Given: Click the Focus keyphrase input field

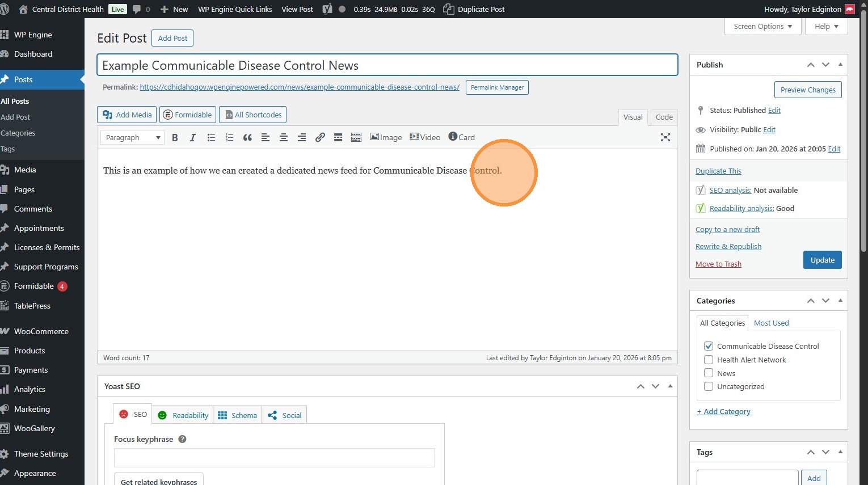Looking at the screenshot, I should (x=275, y=458).
